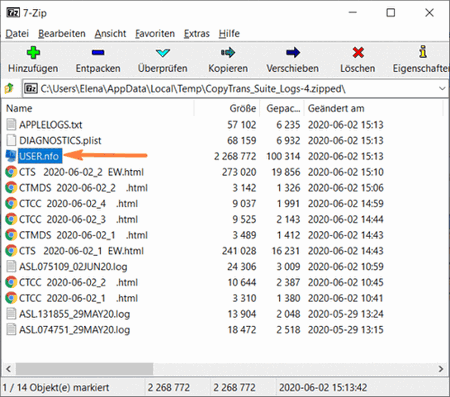450x397 pixels.
Task: Open the Extras menu
Action: coord(197,34)
